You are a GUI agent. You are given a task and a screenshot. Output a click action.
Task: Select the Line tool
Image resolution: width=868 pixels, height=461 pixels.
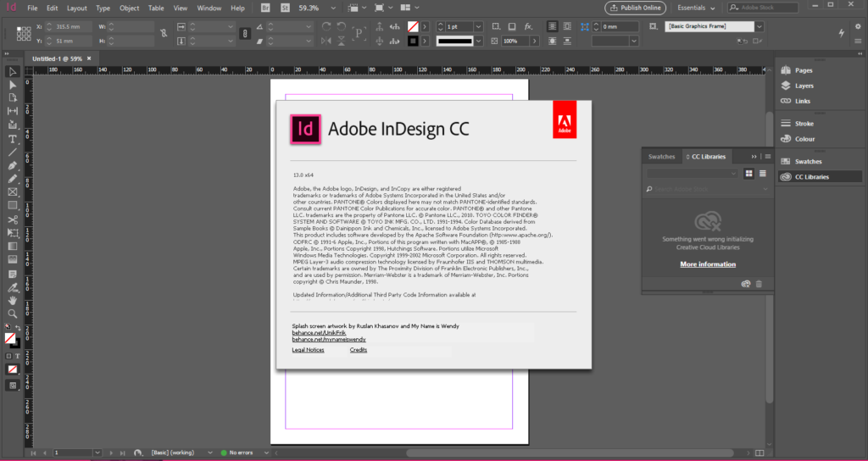coord(12,153)
